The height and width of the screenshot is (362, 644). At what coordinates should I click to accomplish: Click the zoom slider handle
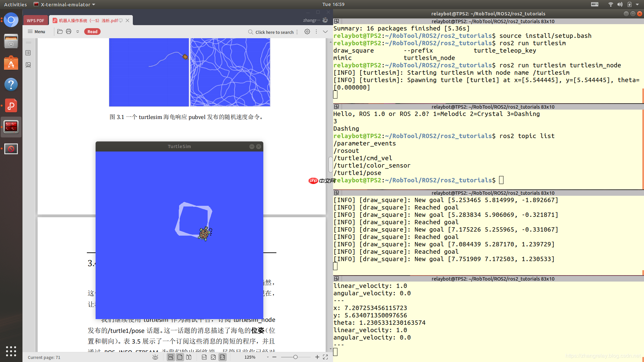tap(296, 357)
